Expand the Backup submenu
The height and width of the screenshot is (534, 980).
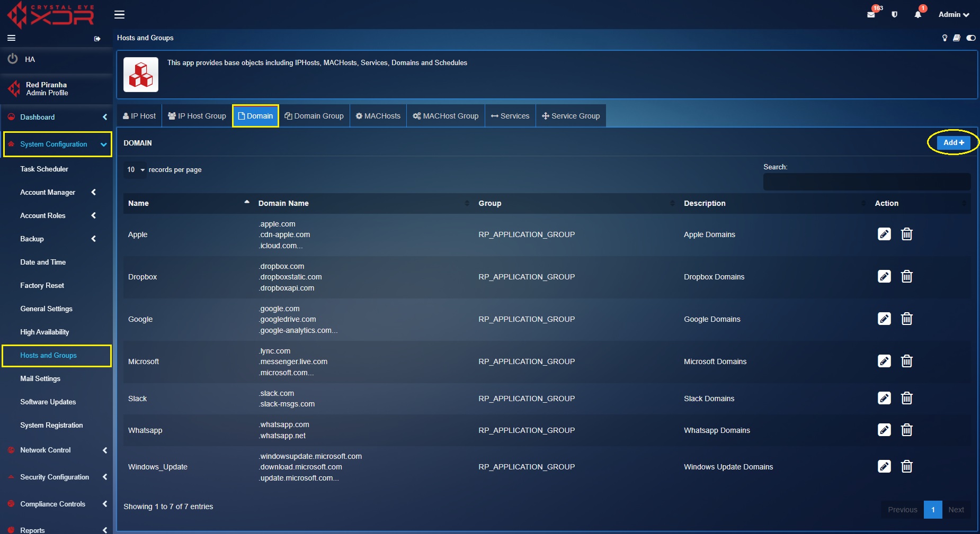coord(57,239)
